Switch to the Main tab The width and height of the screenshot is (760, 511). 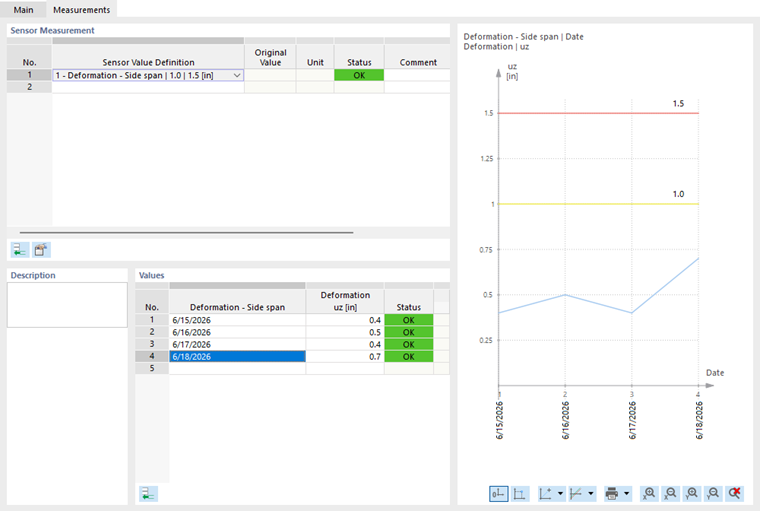23,10
